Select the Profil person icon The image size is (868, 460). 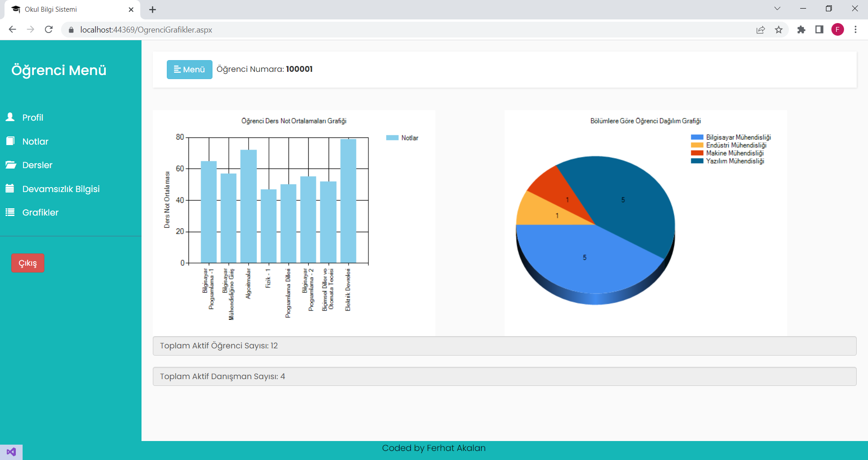click(x=10, y=117)
